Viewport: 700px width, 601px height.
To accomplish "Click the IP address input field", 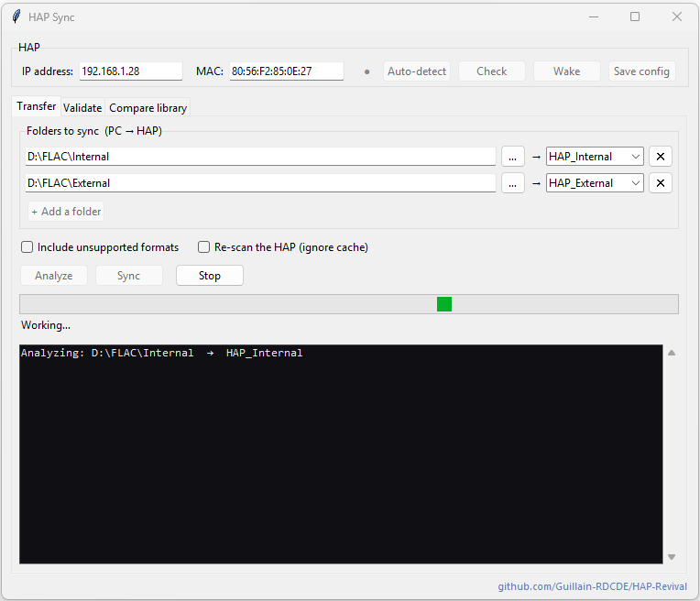I will [131, 71].
